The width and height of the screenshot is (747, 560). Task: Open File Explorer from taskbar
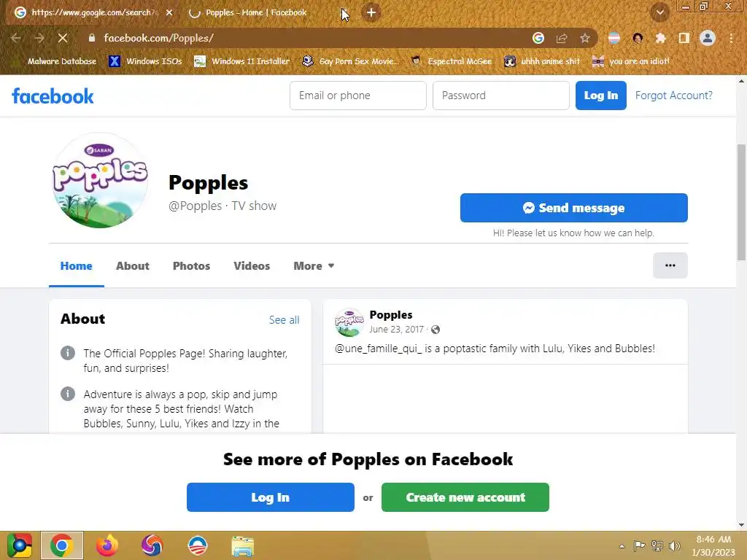point(242,545)
